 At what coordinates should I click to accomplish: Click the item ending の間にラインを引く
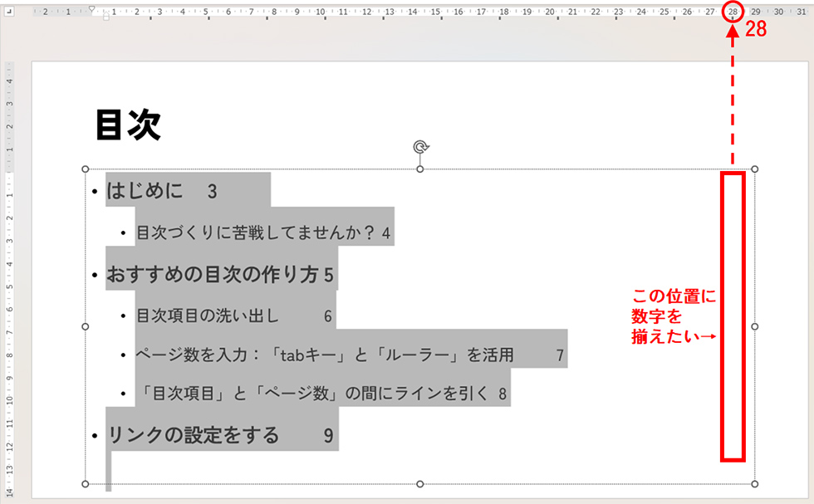click(x=312, y=394)
